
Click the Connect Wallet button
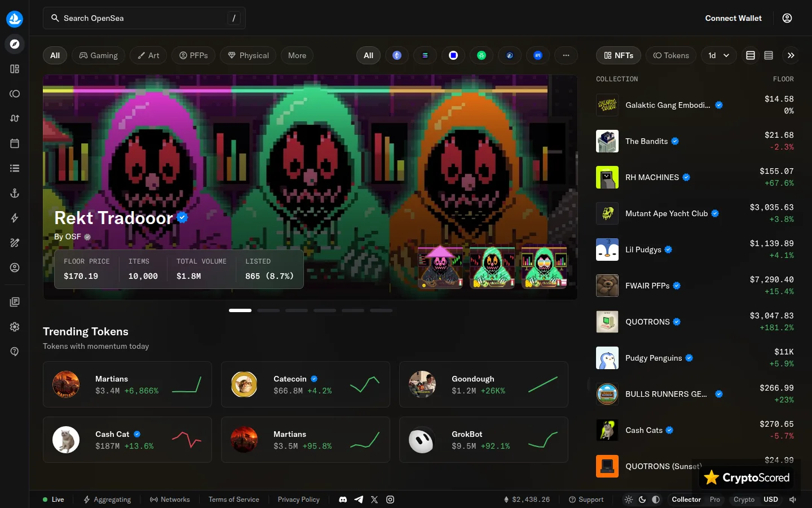pos(733,18)
